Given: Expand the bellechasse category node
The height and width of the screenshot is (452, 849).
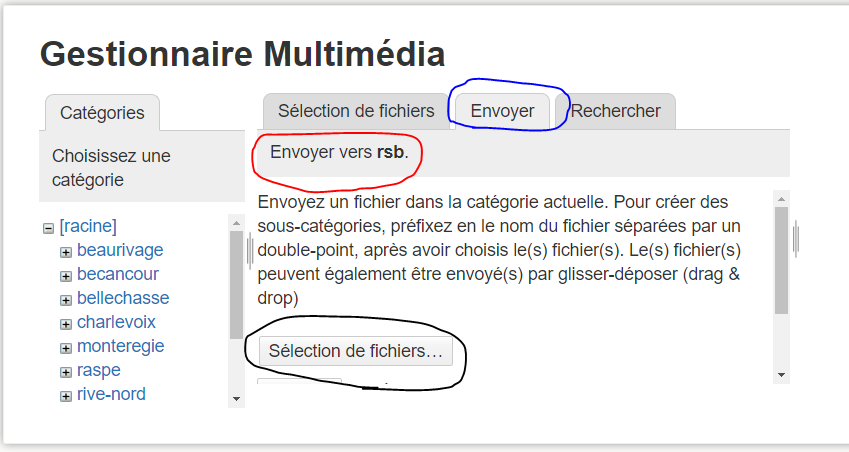Looking at the screenshot, I should point(66,300).
